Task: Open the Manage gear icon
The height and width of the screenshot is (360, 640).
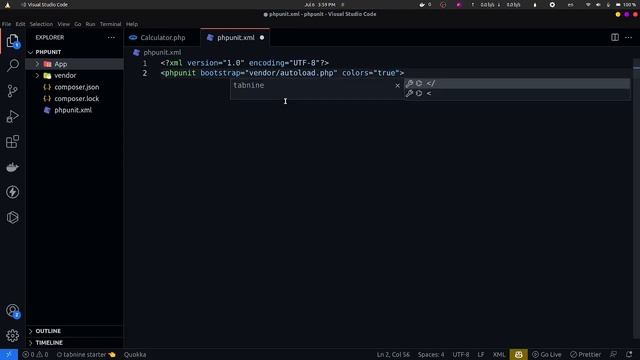Action: [13, 336]
